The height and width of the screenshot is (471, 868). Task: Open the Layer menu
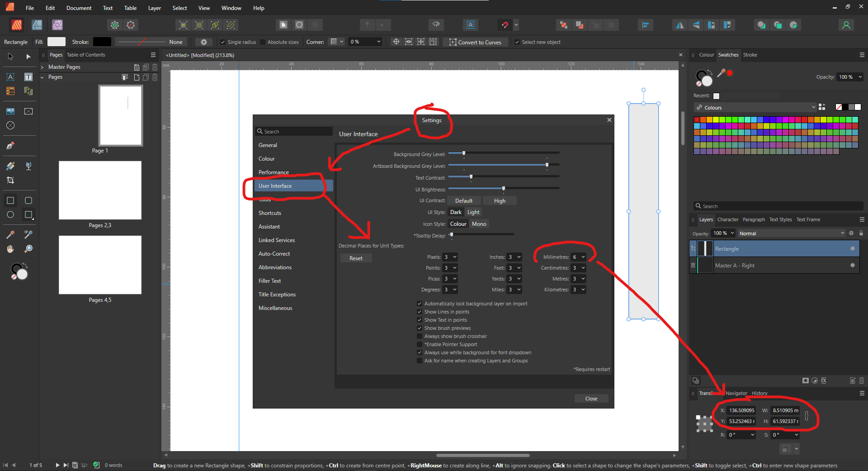[155, 8]
